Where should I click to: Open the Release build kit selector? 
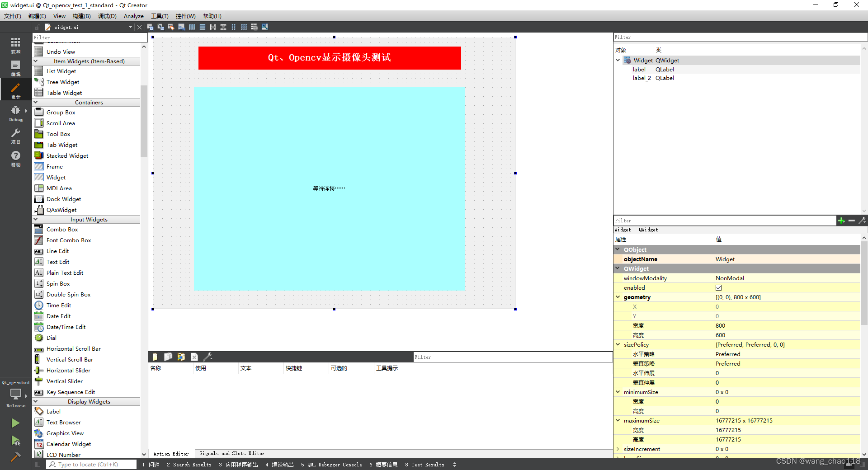[x=15, y=397]
